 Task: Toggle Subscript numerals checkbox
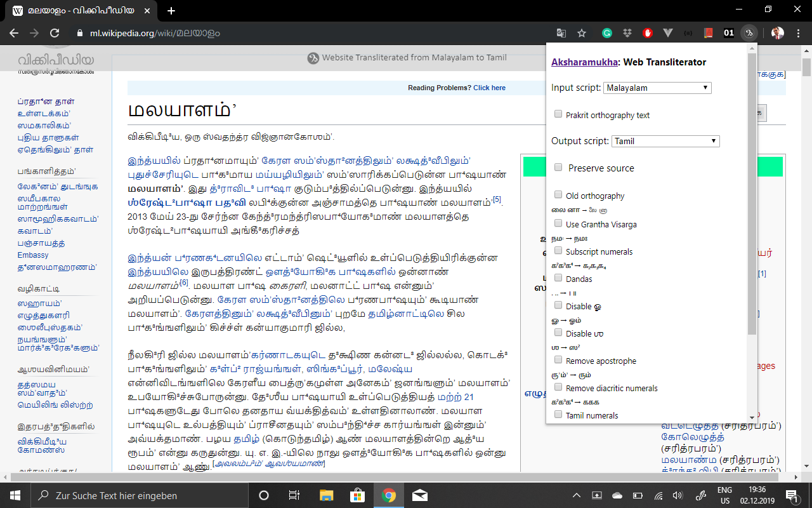[x=558, y=251]
